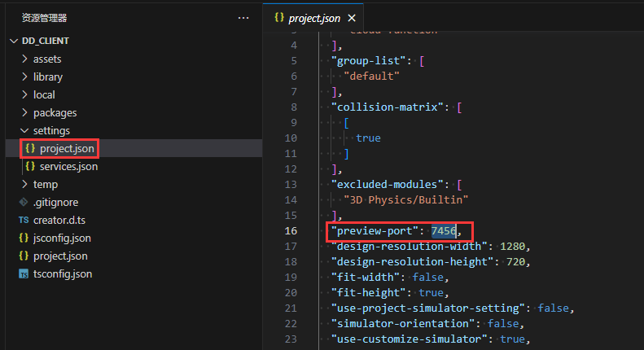Open creator.d.ts TypeScript file

(x=59, y=221)
